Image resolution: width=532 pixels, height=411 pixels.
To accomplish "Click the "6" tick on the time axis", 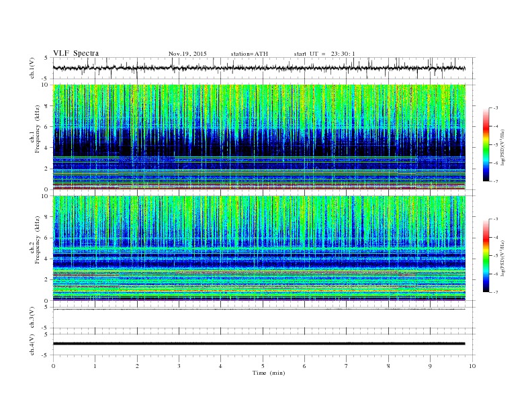I will pyautogui.click(x=304, y=366).
